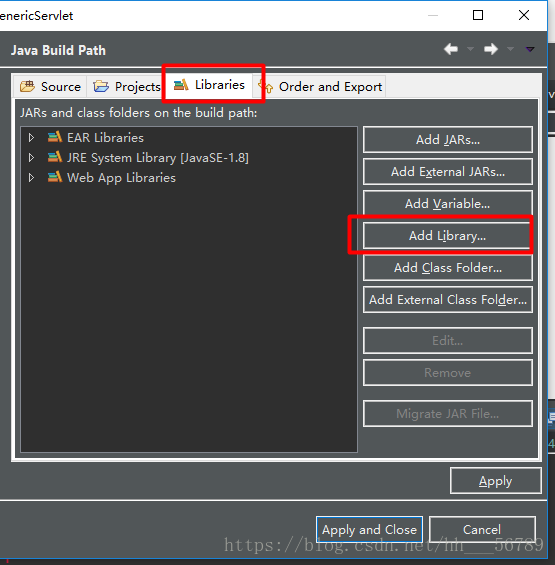Click the forward arrow navigation icon
This screenshot has height=565, width=555.
click(x=491, y=49)
